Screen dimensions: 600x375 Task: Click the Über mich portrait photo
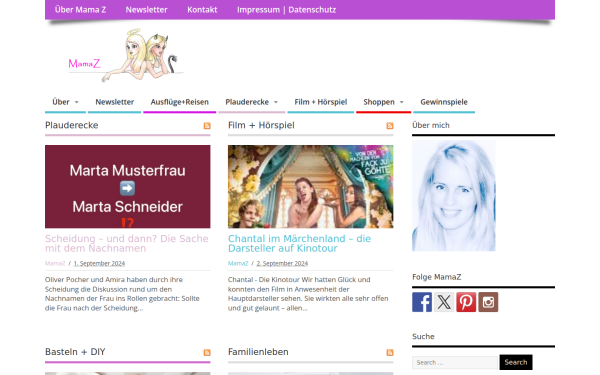(453, 196)
